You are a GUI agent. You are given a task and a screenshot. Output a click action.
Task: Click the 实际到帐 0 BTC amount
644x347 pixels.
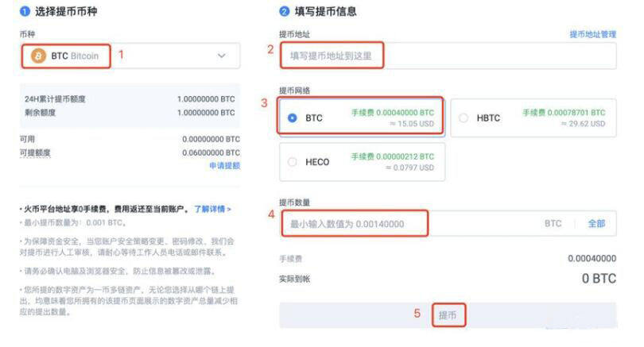(x=599, y=279)
